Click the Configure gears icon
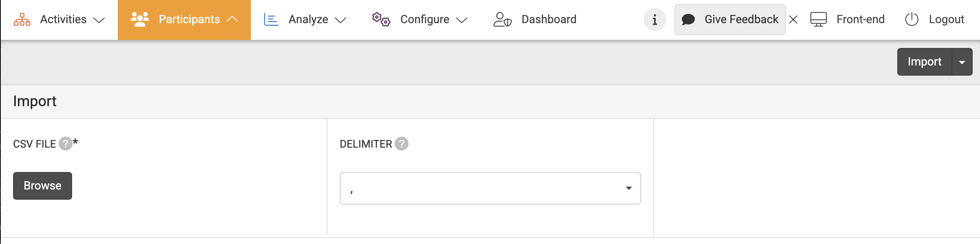980x244 pixels. click(x=381, y=20)
